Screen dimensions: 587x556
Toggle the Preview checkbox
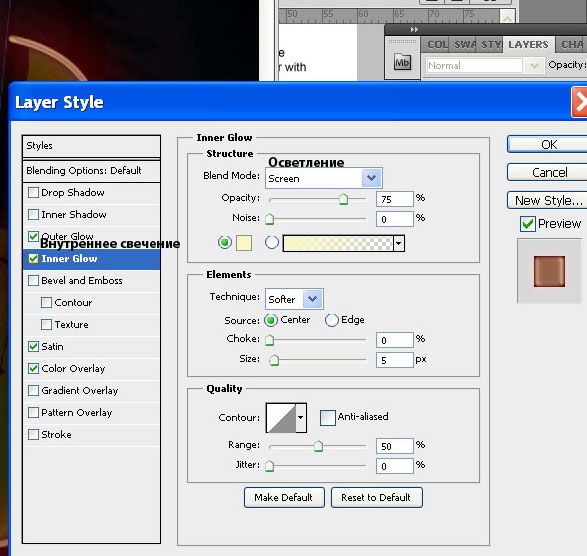(x=527, y=224)
